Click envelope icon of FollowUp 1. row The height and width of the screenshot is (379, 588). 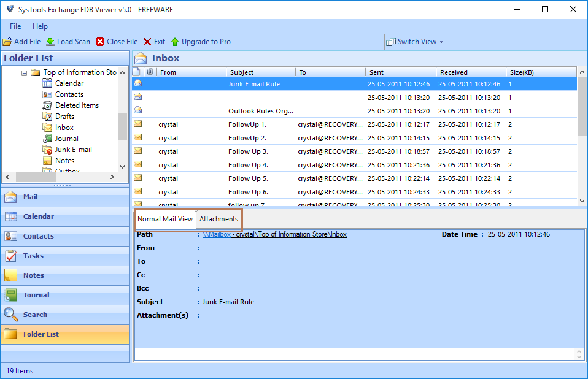pyautogui.click(x=138, y=124)
